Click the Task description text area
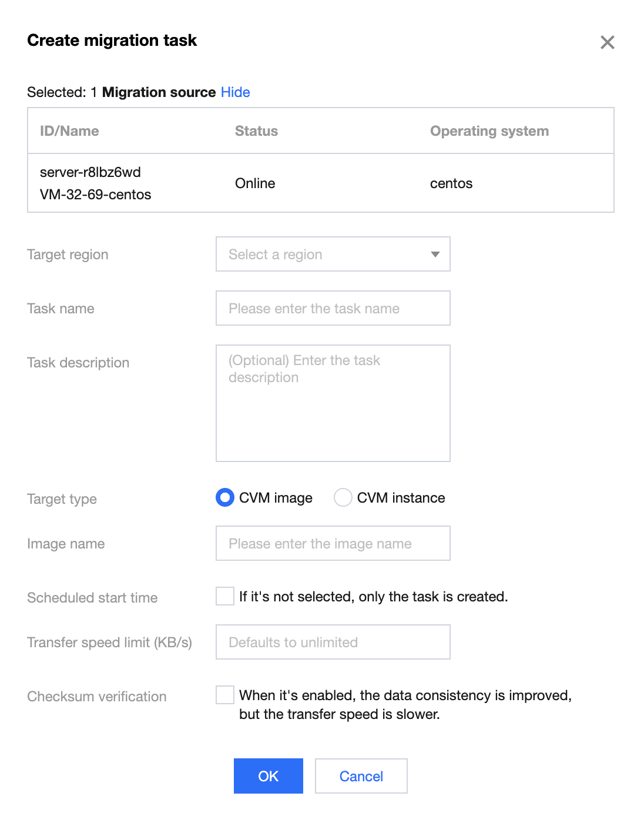This screenshot has width=644, height=823. pos(333,403)
